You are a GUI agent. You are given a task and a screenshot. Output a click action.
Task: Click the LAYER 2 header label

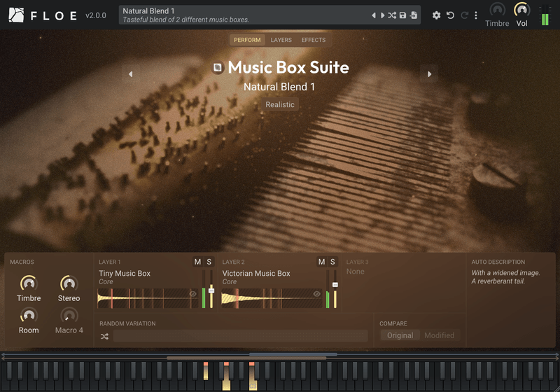233,262
